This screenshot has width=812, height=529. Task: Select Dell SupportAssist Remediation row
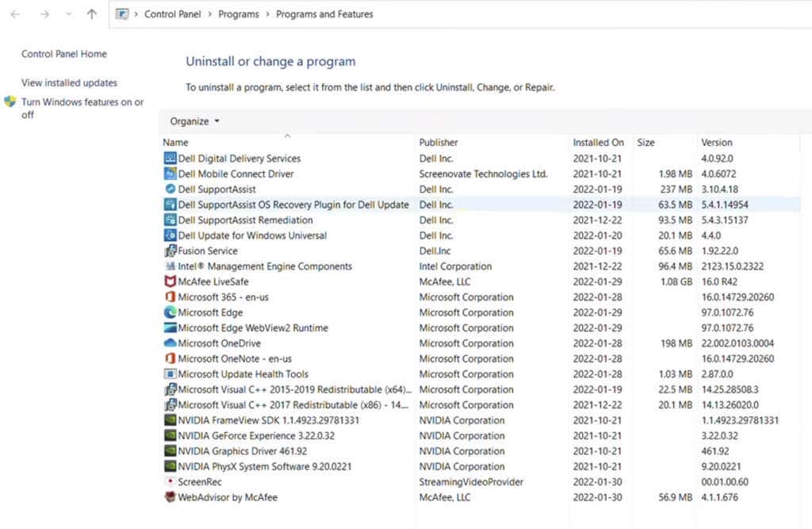point(481,220)
